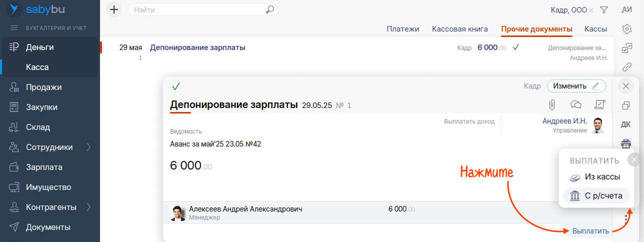Toggle the hamburger sidebar menu
Screen dimensions: 644x242
click(14, 27)
